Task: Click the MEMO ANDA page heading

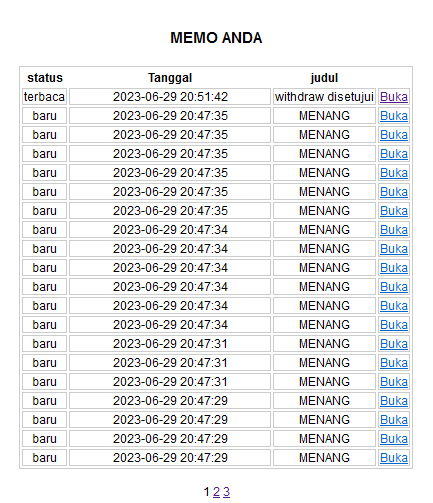Action: coord(216,38)
